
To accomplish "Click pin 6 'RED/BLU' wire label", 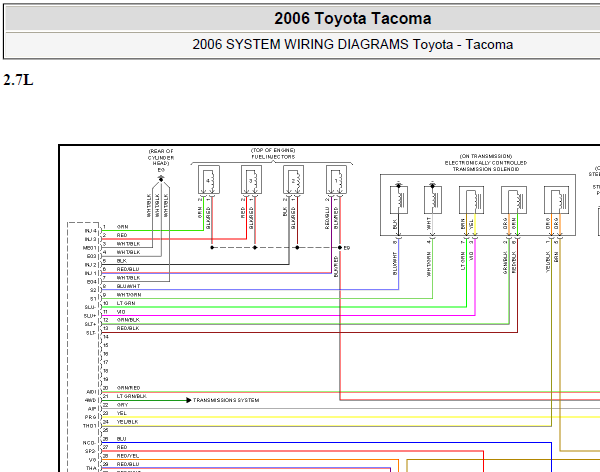I will [128, 269].
